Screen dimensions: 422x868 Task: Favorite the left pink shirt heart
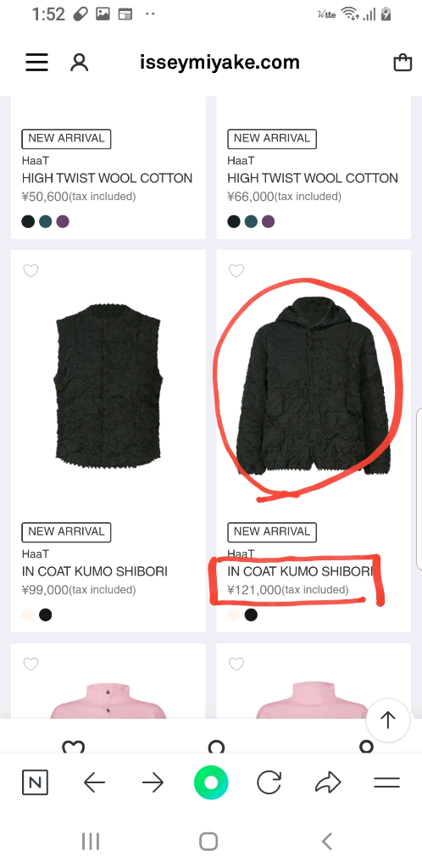(x=31, y=664)
